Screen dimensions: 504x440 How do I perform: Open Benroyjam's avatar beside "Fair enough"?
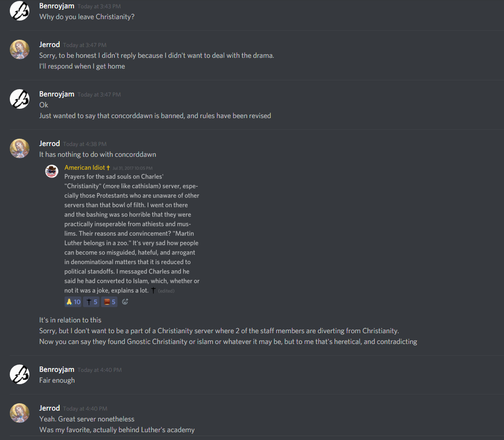[20, 374]
